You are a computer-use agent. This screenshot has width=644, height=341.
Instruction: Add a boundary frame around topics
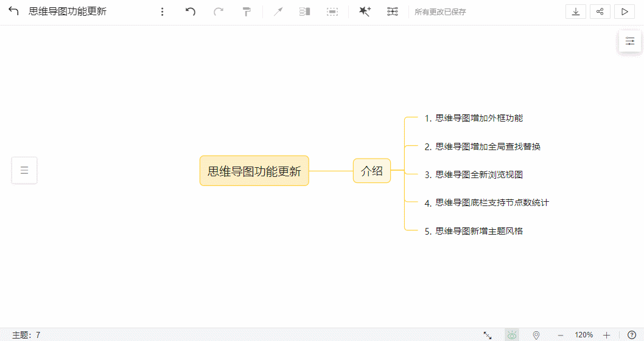(x=332, y=12)
